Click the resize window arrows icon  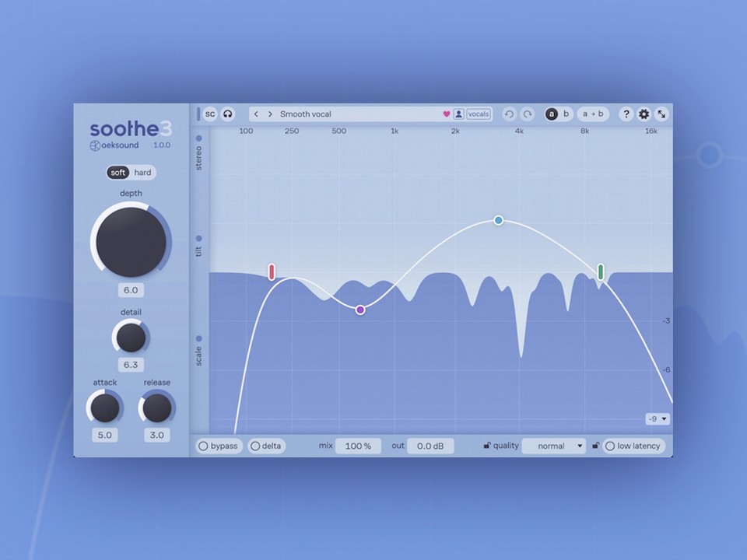(x=661, y=114)
